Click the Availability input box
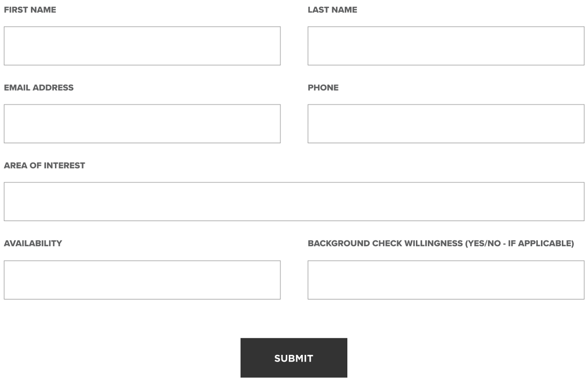The width and height of the screenshot is (588, 381). click(142, 280)
